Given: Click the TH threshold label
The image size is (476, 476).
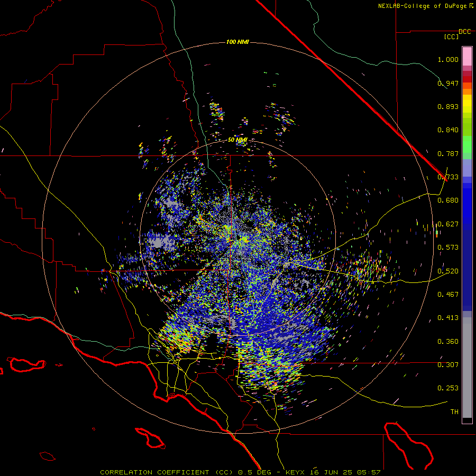Looking at the screenshot, I should (x=454, y=412).
